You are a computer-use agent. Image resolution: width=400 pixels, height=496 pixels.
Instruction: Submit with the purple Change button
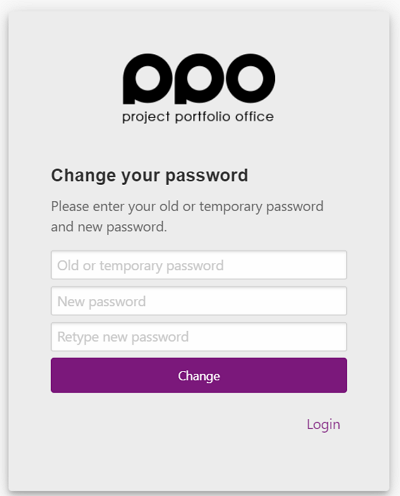[x=199, y=375]
